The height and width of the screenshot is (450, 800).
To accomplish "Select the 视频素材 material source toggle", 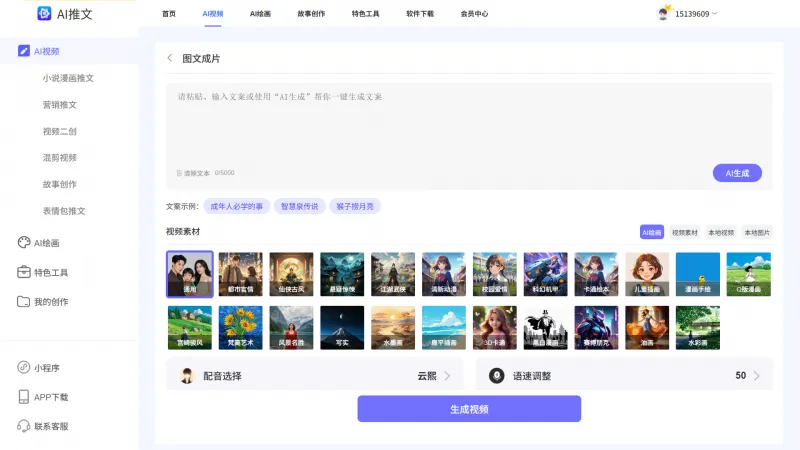I will click(685, 232).
